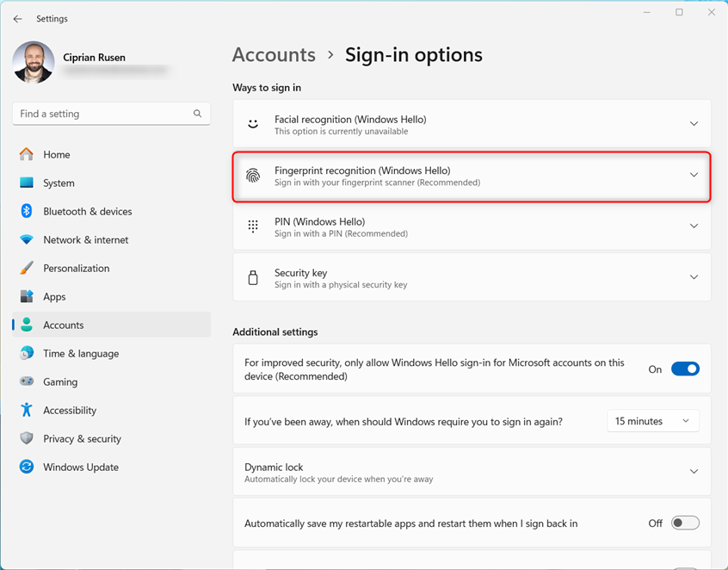Click the Privacy & security shield icon
The image size is (728, 570).
pos(27,438)
